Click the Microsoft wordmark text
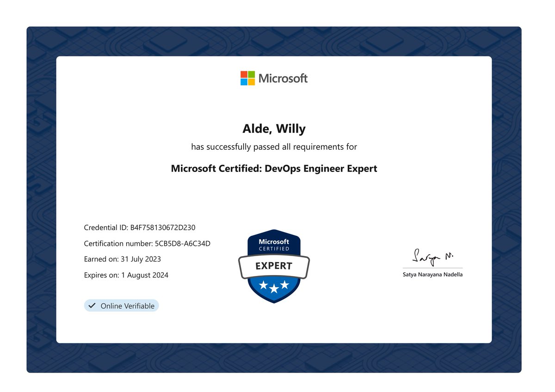 point(283,78)
